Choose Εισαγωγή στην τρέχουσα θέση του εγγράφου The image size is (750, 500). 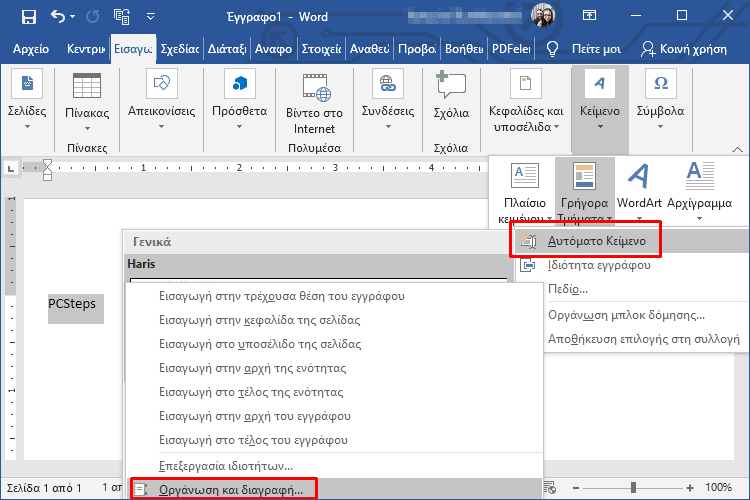(x=335, y=296)
